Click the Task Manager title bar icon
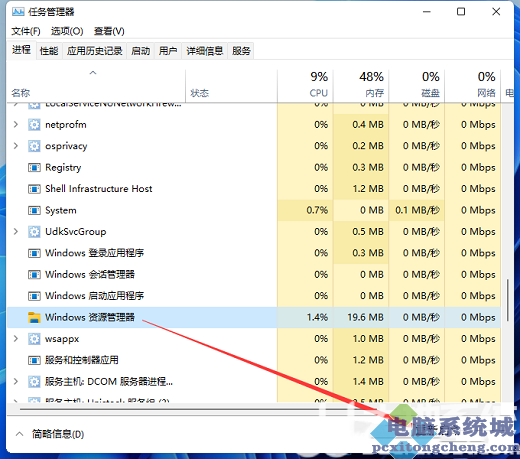The width and height of the screenshot is (520, 459). [x=18, y=12]
